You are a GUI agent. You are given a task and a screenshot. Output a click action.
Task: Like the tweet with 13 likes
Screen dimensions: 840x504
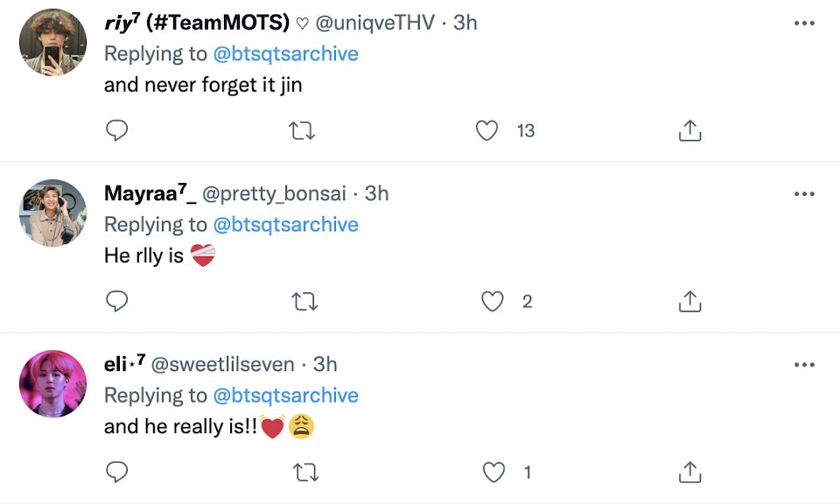pos(487,131)
